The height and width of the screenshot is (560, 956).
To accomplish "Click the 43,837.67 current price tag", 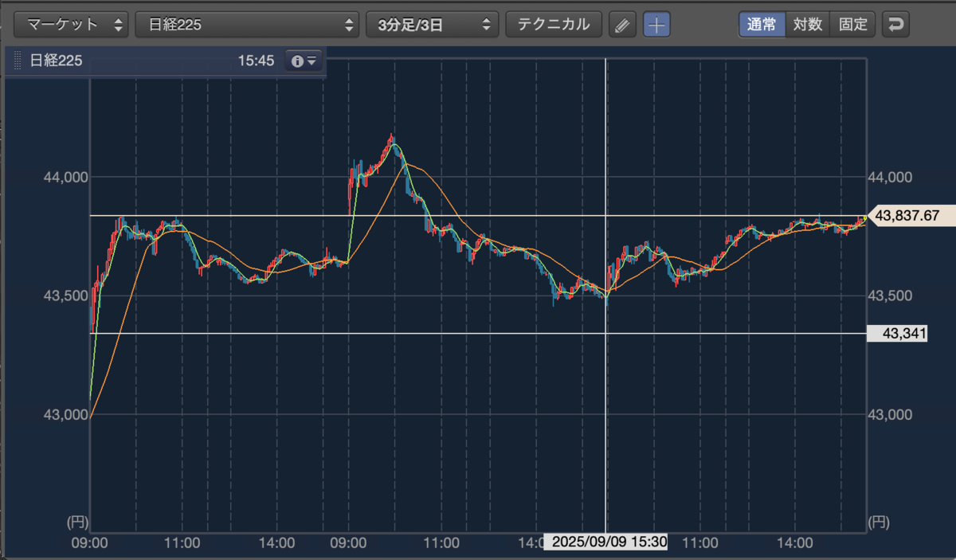I will tap(907, 215).
